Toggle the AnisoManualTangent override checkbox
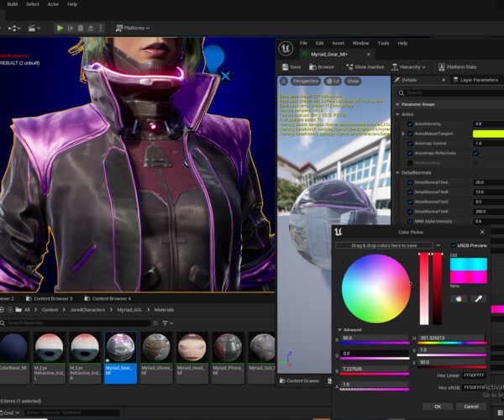Viewport: 504px width, 420px height. click(x=410, y=134)
